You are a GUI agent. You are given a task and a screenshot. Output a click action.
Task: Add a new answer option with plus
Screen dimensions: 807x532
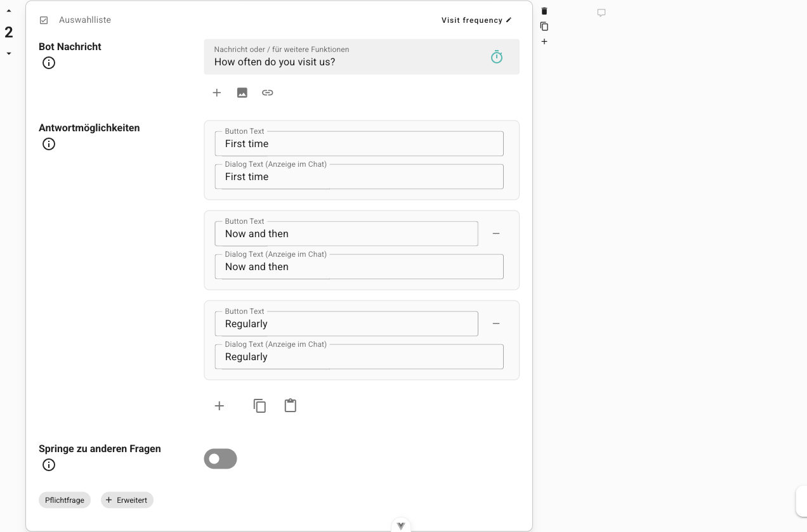tap(220, 406)
